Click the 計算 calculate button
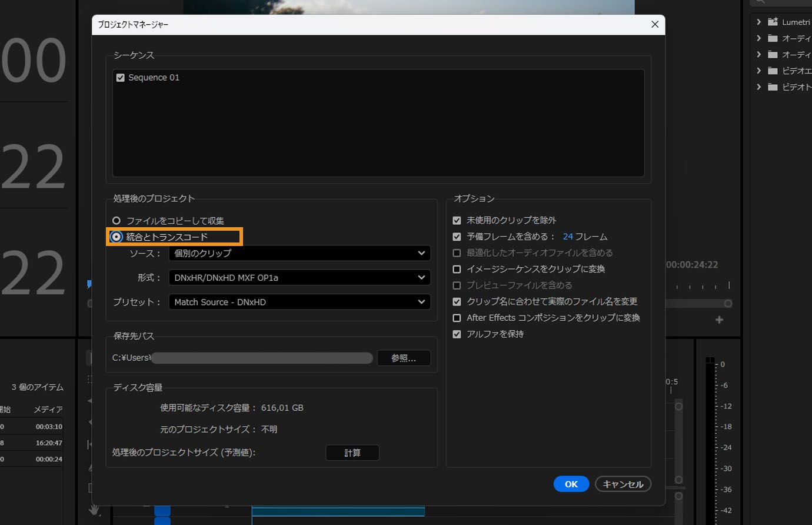 point(352,453)
